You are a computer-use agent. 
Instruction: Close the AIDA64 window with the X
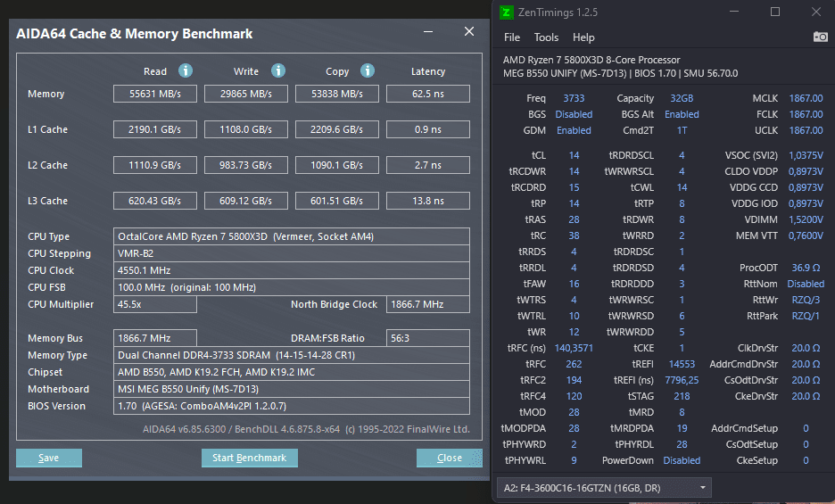(x=469, y=31)
